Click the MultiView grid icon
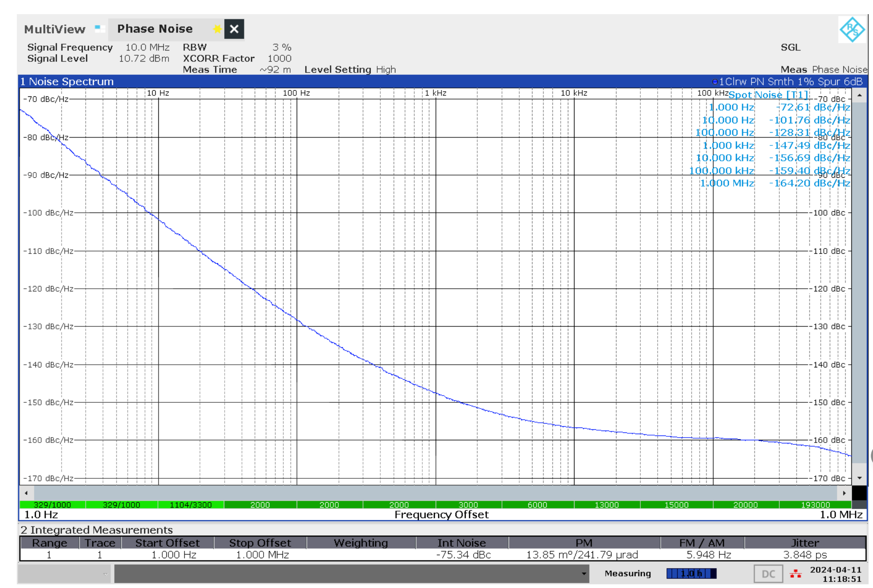The image size is (873, 588). 100,29
